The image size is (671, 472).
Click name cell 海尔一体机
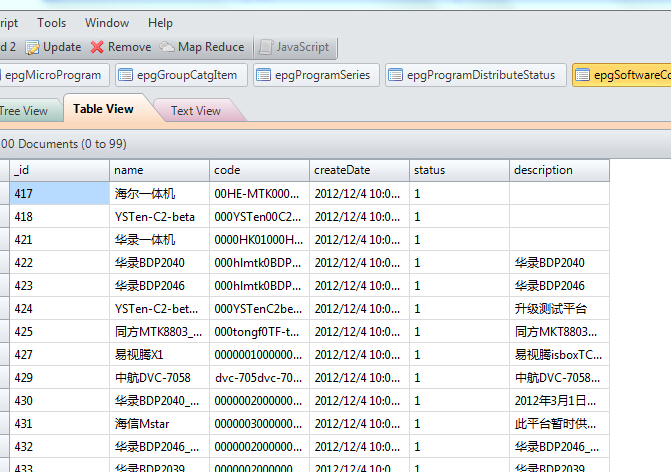(x=160, y=193)
